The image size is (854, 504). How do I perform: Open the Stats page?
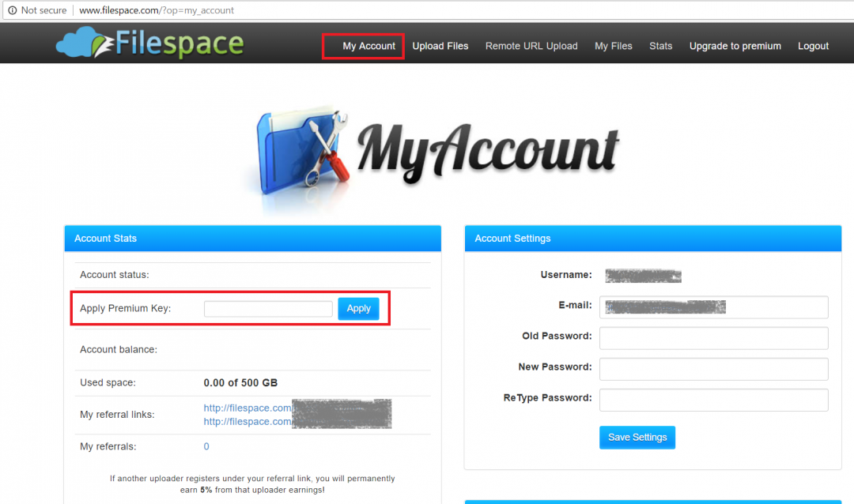click(x=661, y=46)
